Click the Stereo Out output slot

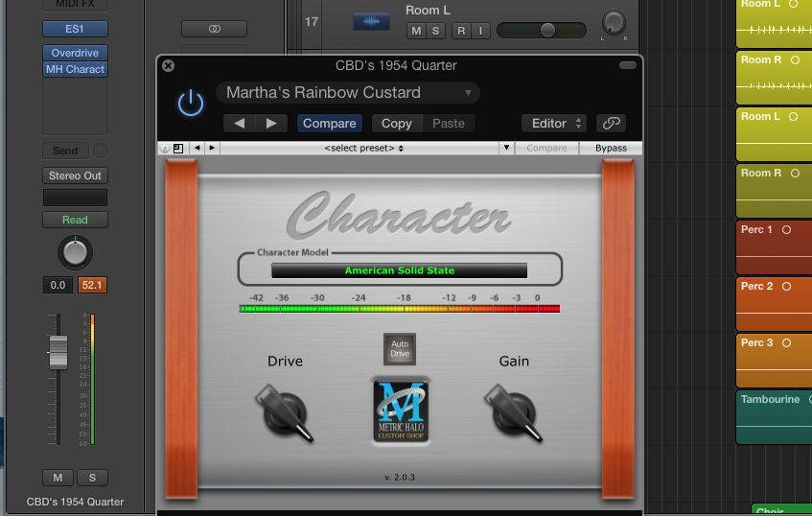point(75,176)
